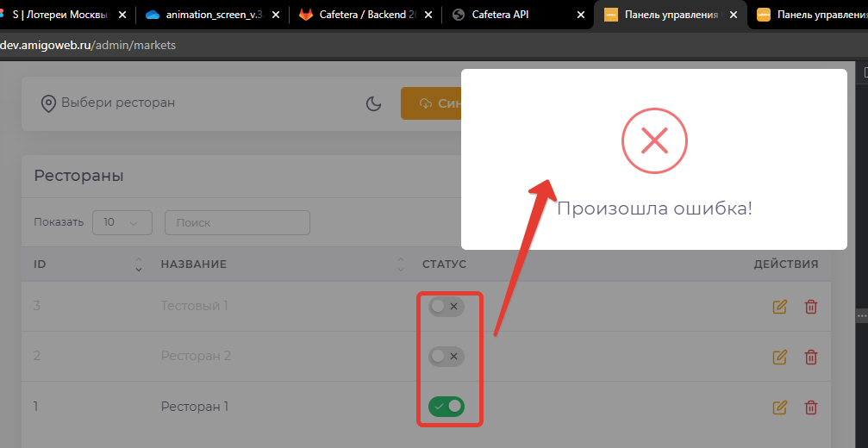Screen dimensions: 868x448
Task: Delete the Ресторан 2 row
Action: tap(810, 357)
